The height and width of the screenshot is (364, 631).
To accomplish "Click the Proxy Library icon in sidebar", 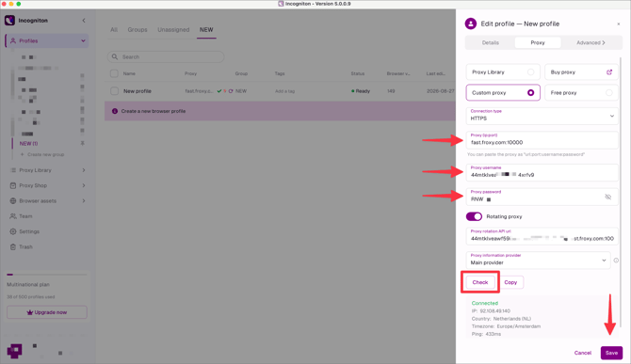I will pos(13,170).
